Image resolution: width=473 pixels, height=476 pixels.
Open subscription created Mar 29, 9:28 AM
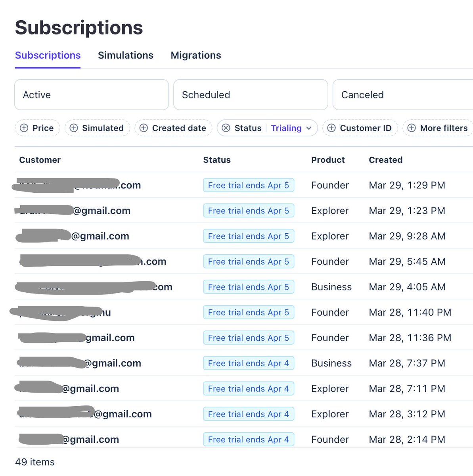coord(244,236)
